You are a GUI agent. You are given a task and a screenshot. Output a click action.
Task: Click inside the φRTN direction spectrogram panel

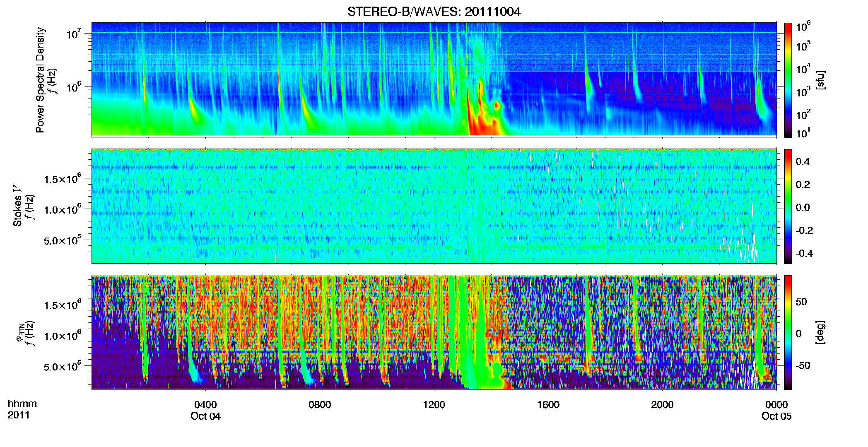434,332
